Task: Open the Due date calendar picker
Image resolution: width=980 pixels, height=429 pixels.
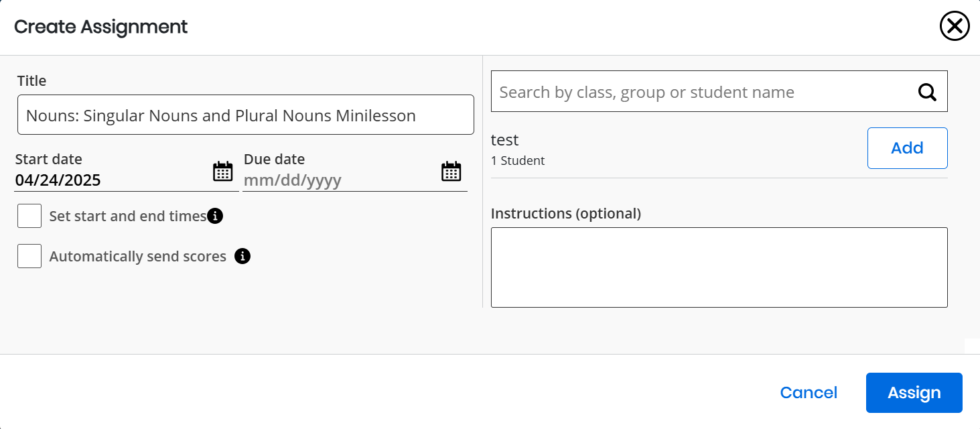Action: coord(451,172)
